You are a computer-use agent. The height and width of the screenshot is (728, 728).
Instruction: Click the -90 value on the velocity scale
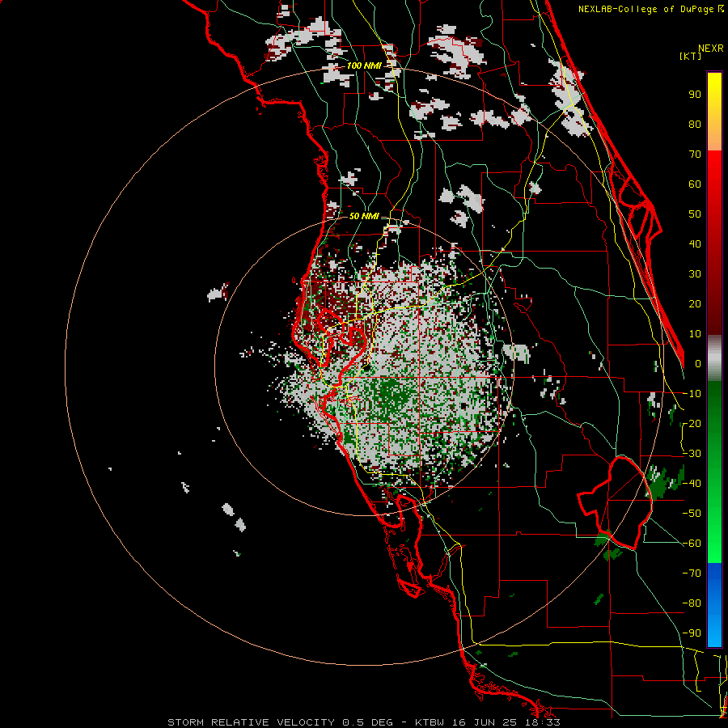point(692,633)
